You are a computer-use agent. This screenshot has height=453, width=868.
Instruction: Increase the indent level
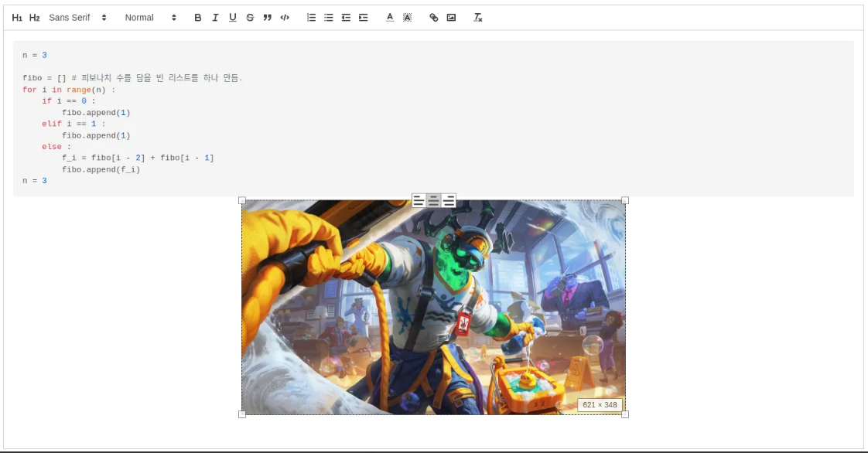coord(363,18)
